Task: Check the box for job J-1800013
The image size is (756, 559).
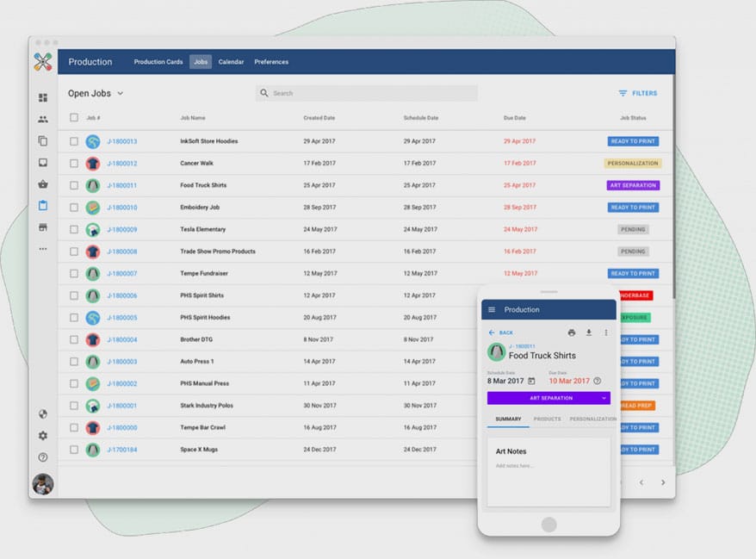Action: [x=74, y=141]
